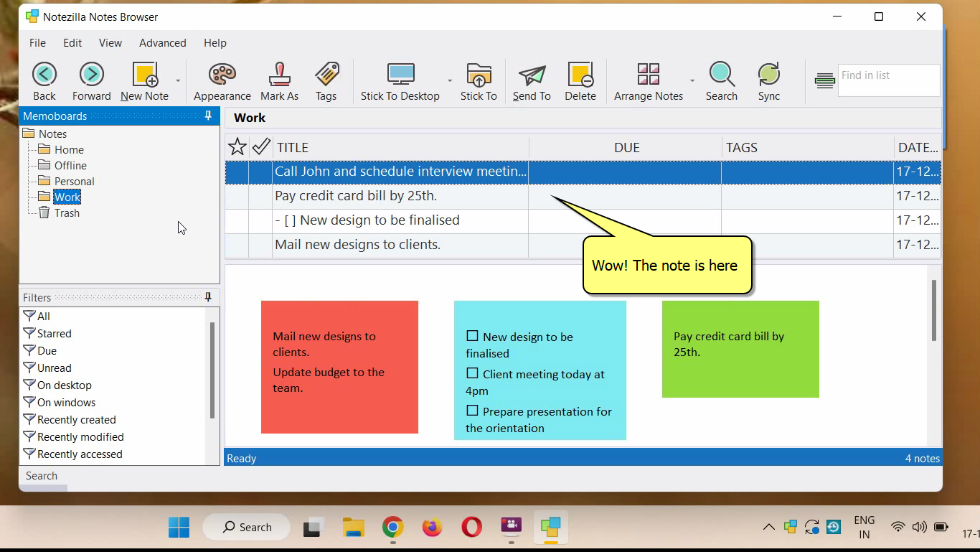
Task: Click Stick To Desktop
Action: (400, 81)
